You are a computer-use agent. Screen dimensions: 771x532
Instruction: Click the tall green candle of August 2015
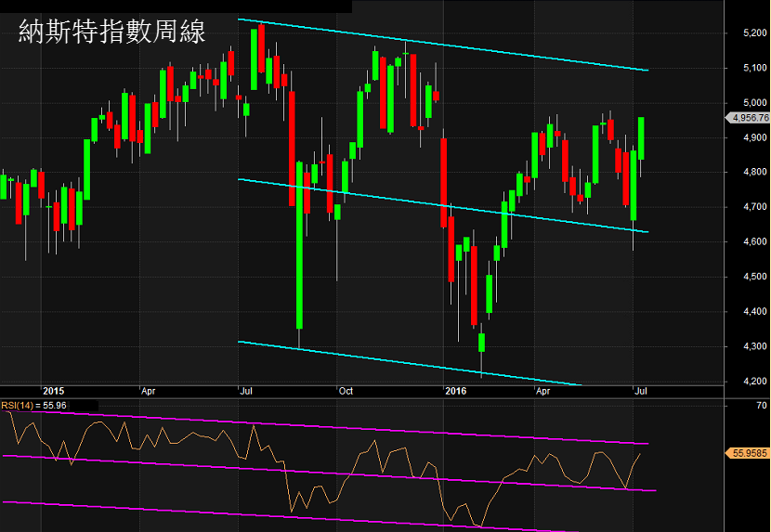(x=299, y=245)
